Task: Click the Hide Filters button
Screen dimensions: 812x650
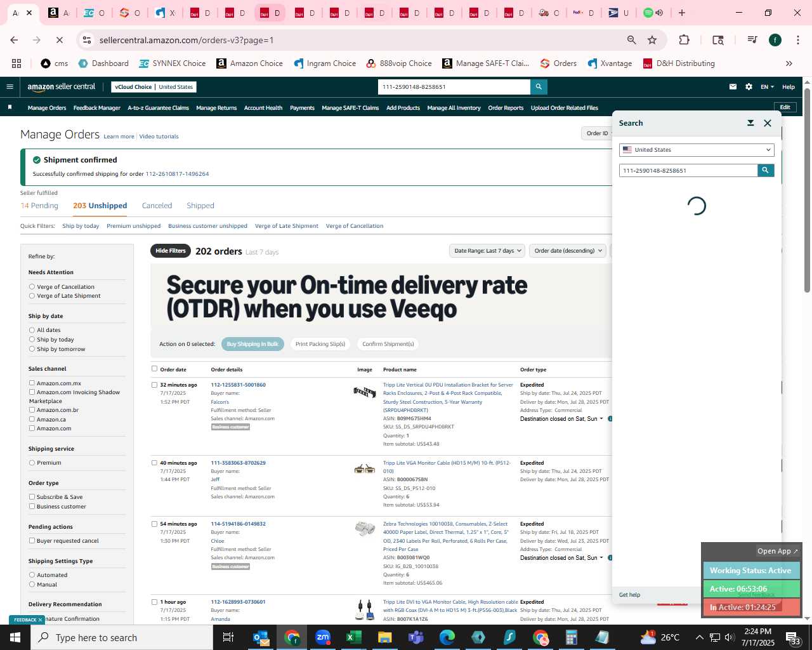Action: (x=171, y=251)
